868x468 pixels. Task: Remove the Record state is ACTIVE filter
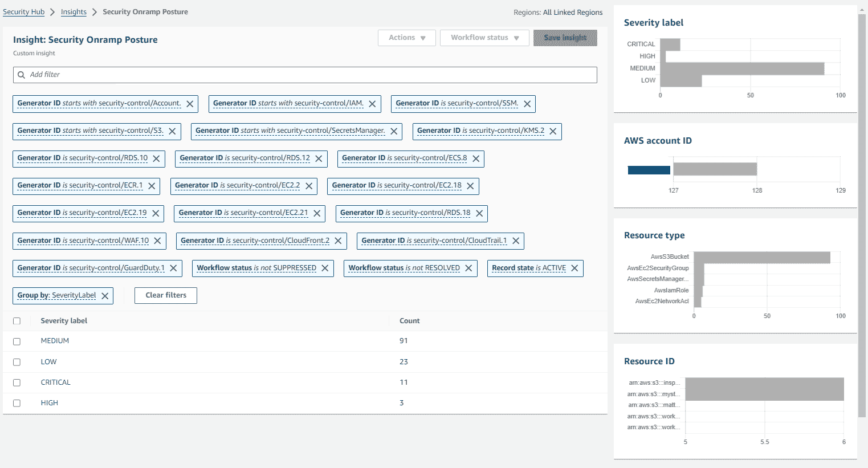tap(574, 268)
